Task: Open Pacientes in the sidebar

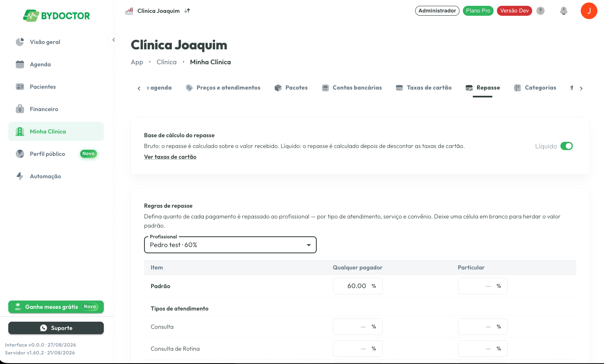Action: click(x=56, y=87)
